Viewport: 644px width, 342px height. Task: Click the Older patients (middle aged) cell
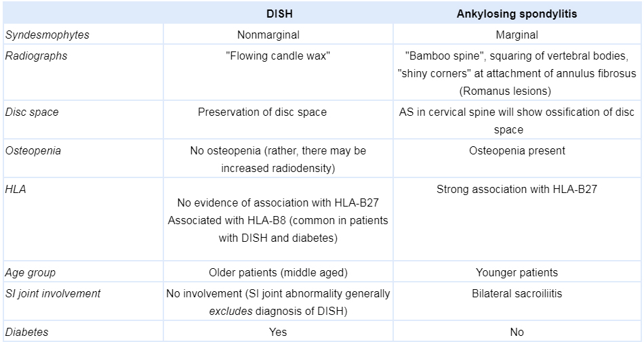coord(277,272)
